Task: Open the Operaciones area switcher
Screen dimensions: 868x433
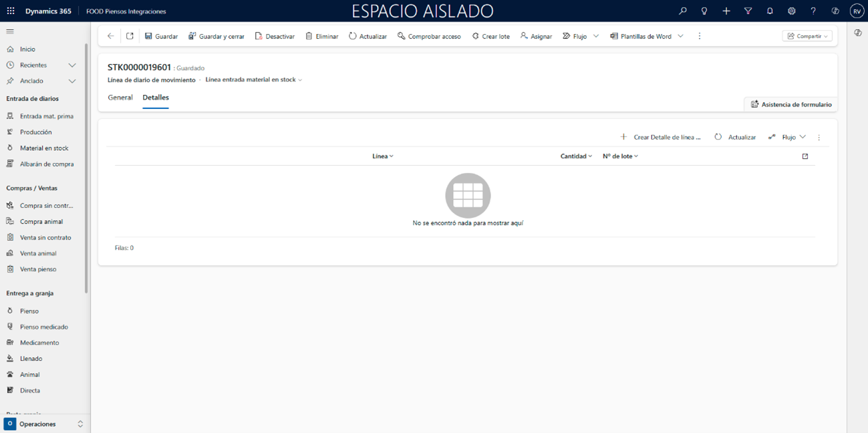Action: point(45,424)
